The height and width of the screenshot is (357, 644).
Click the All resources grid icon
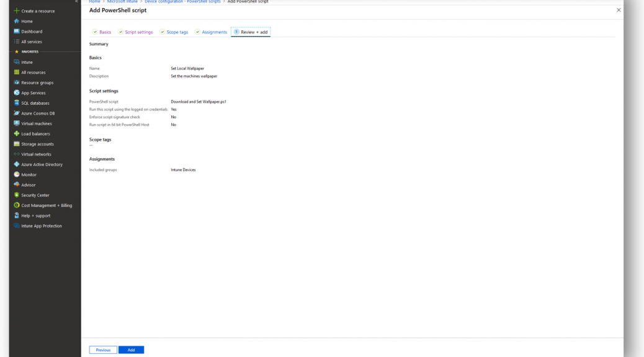16,73
